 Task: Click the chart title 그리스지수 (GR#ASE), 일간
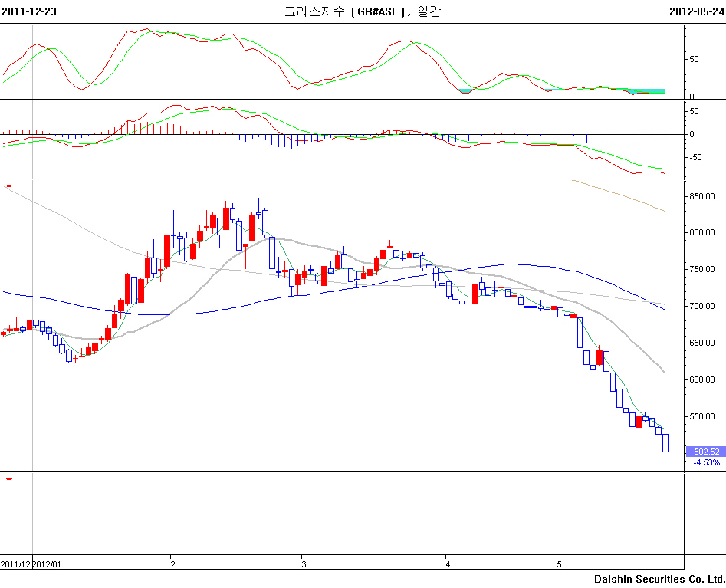click(x=363, y=11)
